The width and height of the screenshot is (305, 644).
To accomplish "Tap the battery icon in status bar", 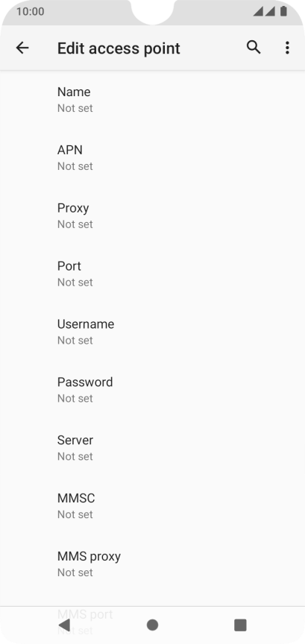I will click(283, 11).
